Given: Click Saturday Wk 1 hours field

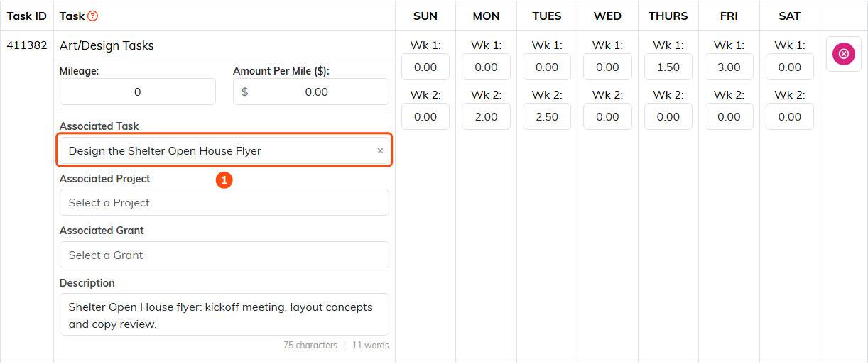Looking at the screenshot, I should tap(790, 67).
